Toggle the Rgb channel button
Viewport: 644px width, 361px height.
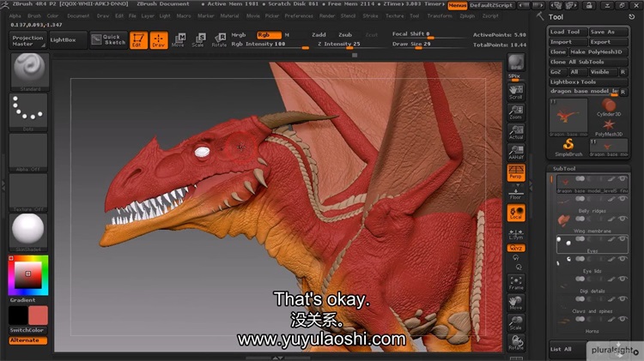click(269, 35)
